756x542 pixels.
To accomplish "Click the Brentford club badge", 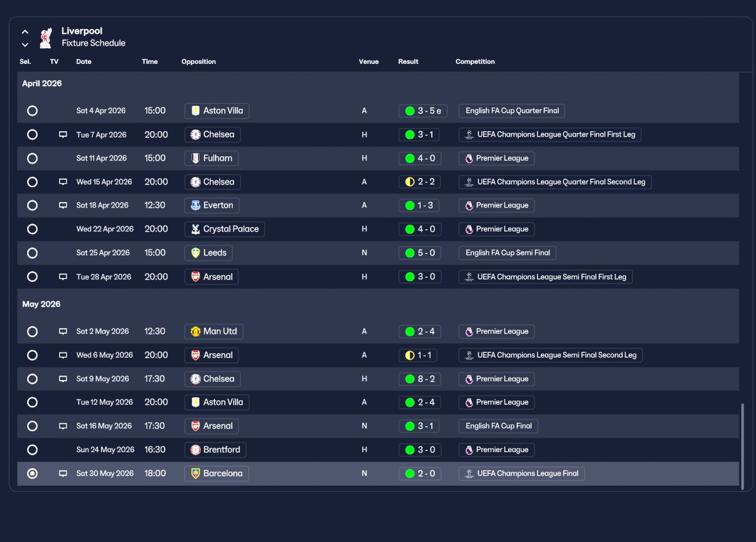I will pos(195,450).
